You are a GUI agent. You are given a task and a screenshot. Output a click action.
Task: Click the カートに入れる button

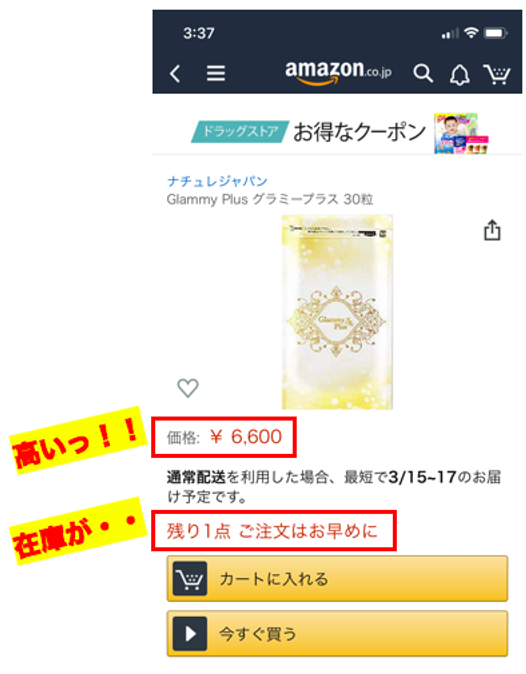pos(337,579)
